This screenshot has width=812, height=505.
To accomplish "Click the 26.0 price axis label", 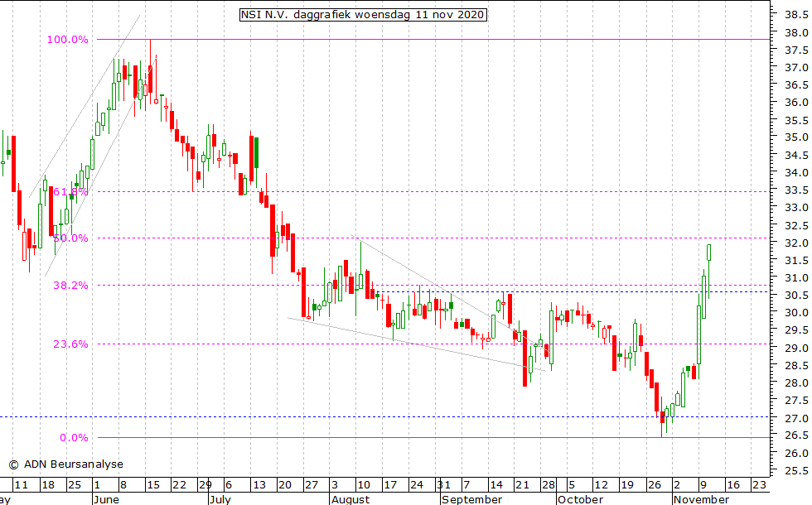I will (796, 453).
